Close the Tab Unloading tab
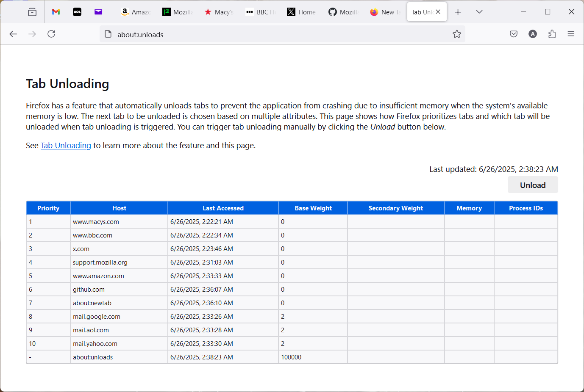Viewport: 584px width, 392px height. pyautogui.click(x=438, y=12)
